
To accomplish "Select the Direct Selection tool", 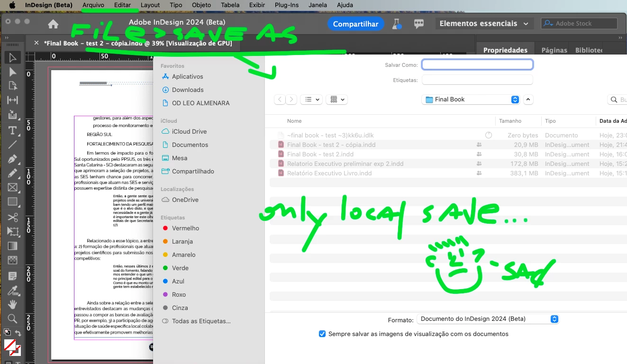I will [12, 72].
